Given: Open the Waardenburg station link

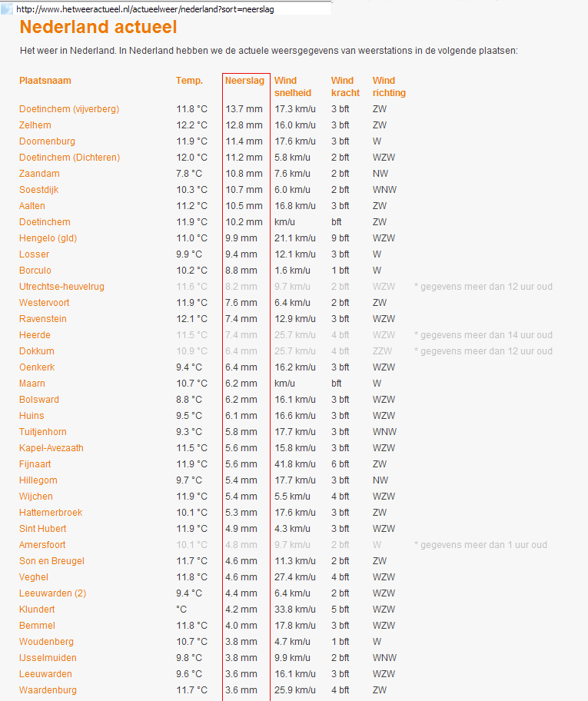Looking at the screenshot, I should point(48,690).
